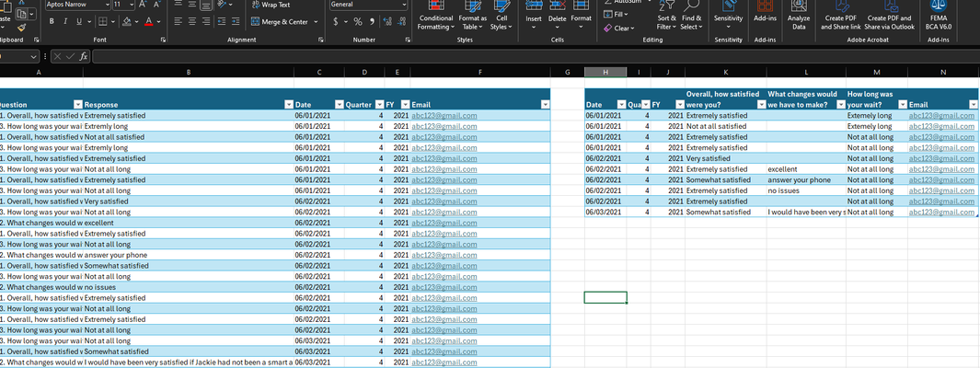Open Insert cells menu
The width and height of the screenshot is (980, 368).
pos(534,17)
